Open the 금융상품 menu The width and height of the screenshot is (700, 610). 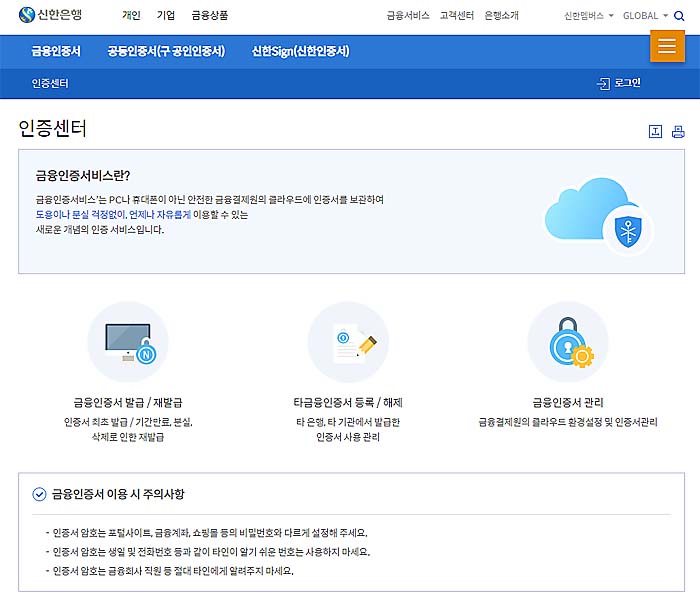pyautogui.click(x=210, y=16)
